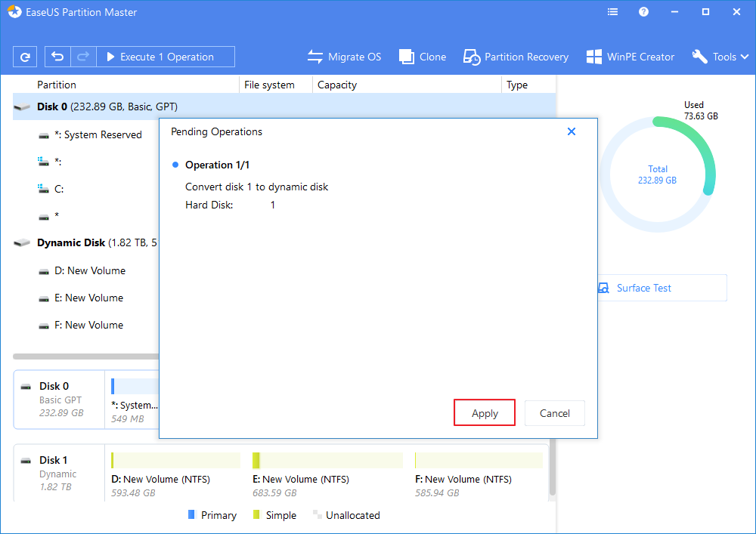Expand the Tools dropdown menu
The image size is (756, 534).
(x=720, y=57)
